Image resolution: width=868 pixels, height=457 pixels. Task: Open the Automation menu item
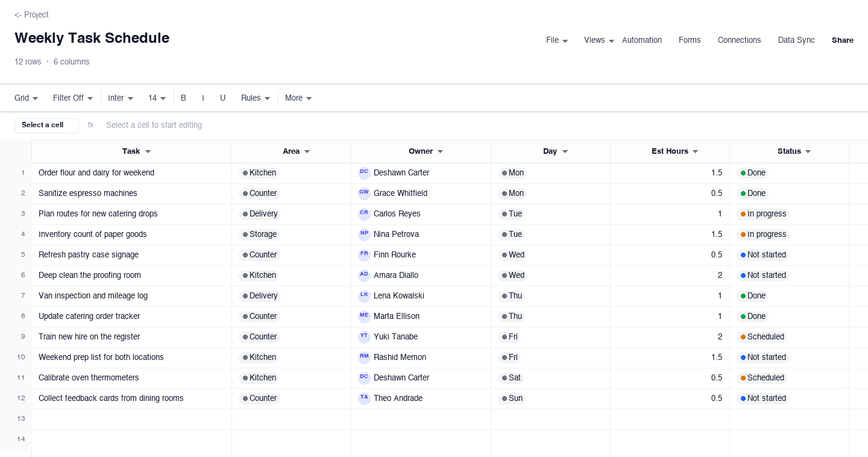coord(642,40)
